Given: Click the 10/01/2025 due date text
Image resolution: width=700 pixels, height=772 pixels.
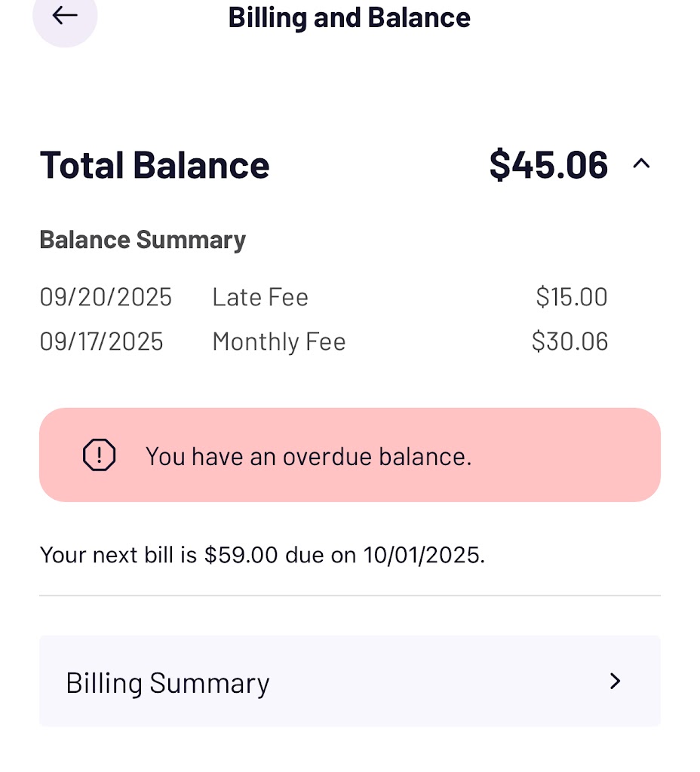Looking at the screenshot, I should [x=423, y=556].
